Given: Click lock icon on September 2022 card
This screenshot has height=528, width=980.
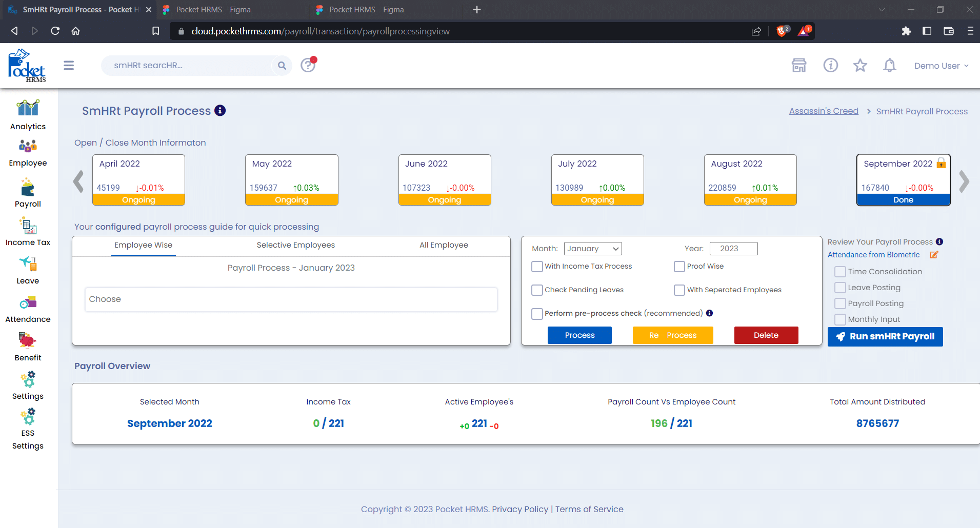Looking at the screenshot, I should (941, 163).
